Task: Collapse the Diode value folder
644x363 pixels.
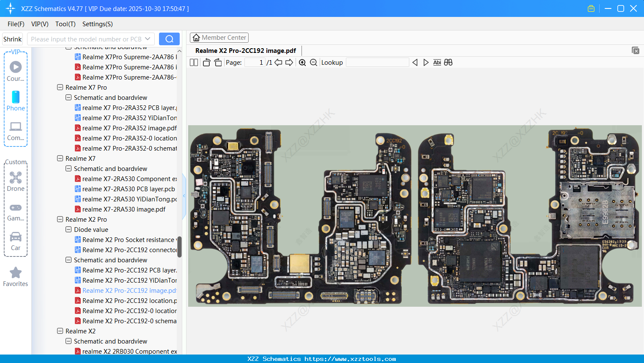Action: tap(69, 230)
